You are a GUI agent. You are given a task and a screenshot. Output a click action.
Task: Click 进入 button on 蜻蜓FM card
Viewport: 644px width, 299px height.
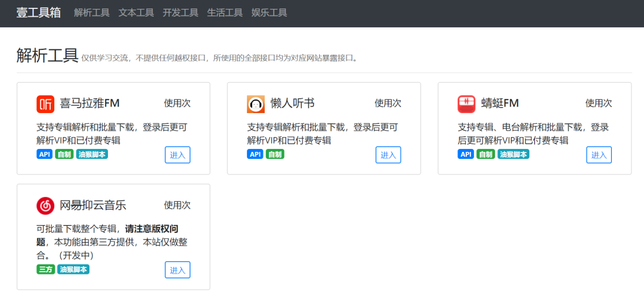click(599, 155)
